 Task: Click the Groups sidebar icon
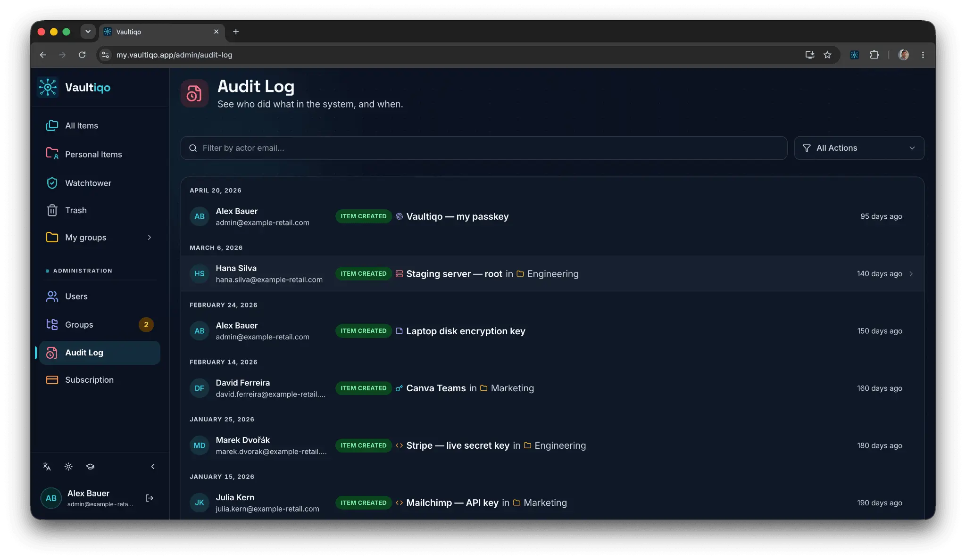(52, 324)
